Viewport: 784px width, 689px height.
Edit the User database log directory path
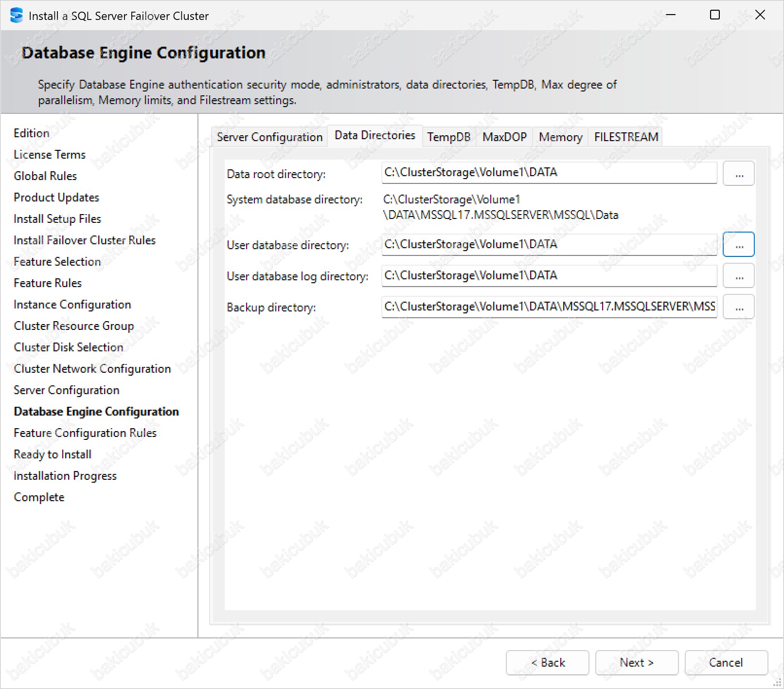(x=549, y=275)
